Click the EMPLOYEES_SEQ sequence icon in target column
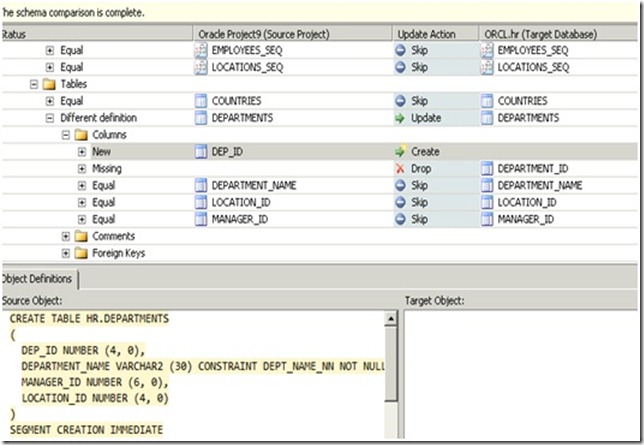 487,50
